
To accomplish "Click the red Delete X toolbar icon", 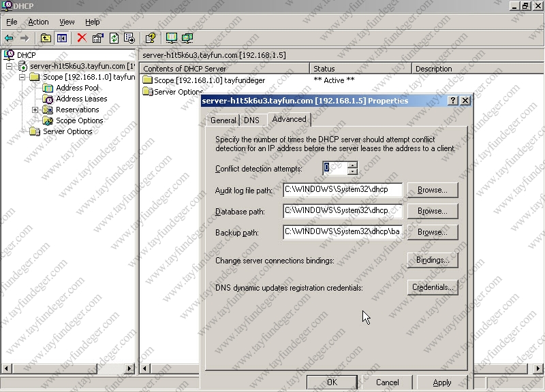I will pos(82,38).
